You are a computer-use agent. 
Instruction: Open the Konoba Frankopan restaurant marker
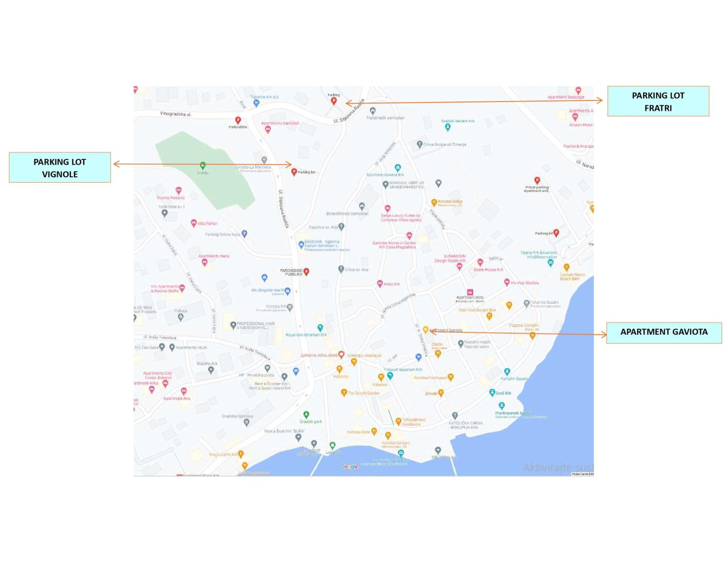coord(451,377)
